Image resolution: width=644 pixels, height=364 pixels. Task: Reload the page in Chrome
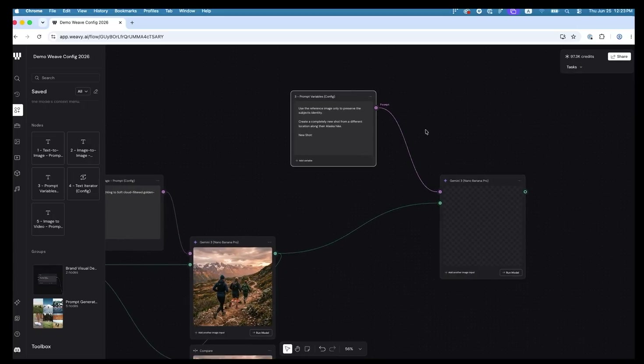click(39, 37)
